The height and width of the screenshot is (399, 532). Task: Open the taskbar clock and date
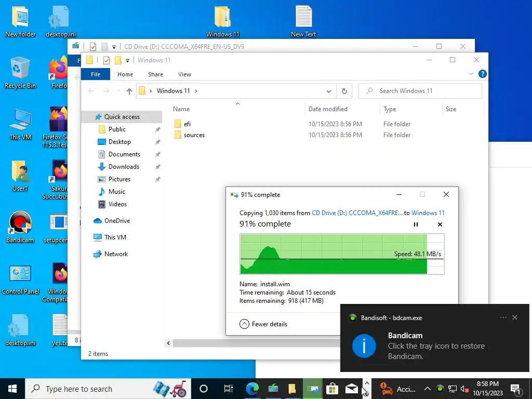click(x=487, y=389)
